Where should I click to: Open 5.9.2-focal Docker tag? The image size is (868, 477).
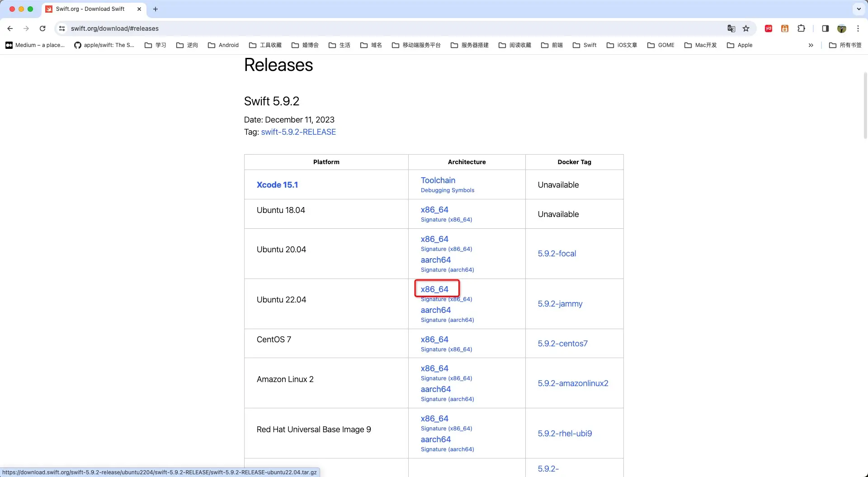[557, 254]
